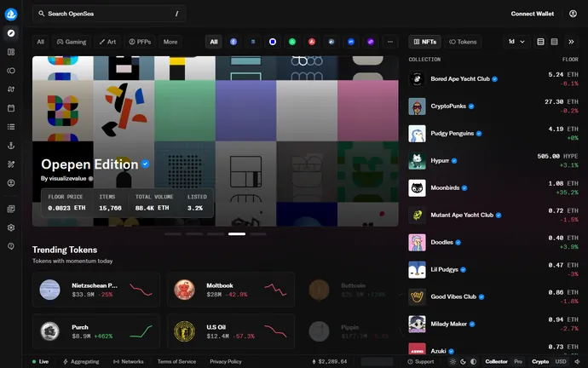The width and height of the screenshot is (588, 368).
Task: Expand the More categories dropdown
Action: [x=170, y=42]
